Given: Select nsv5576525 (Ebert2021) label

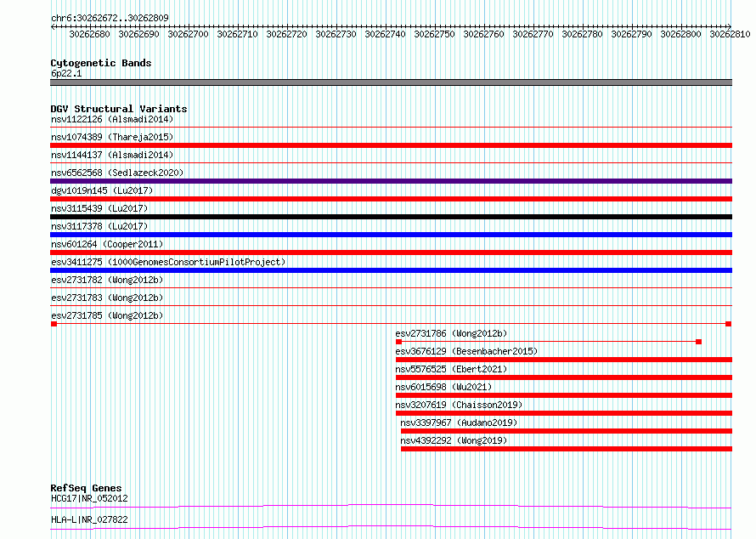Looking at the screenshot, I should 451,369.
